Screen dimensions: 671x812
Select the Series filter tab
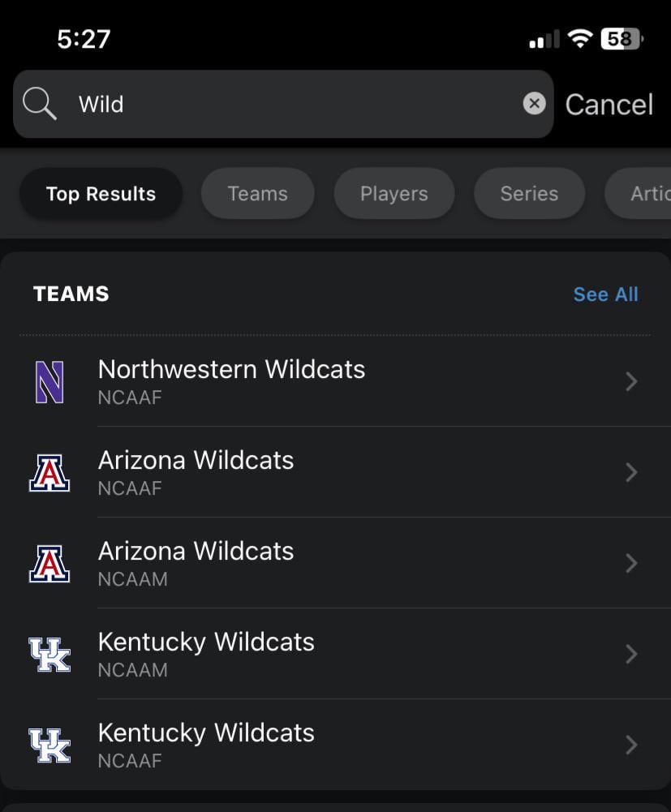(529, 194)
